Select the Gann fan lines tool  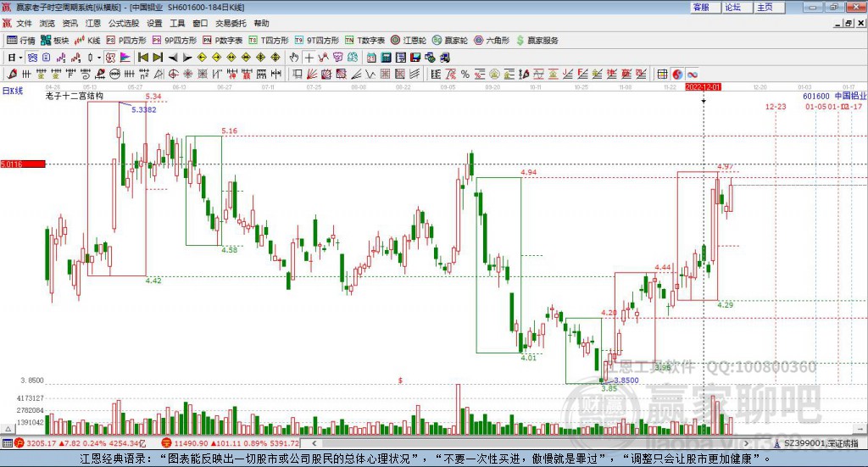312,74
